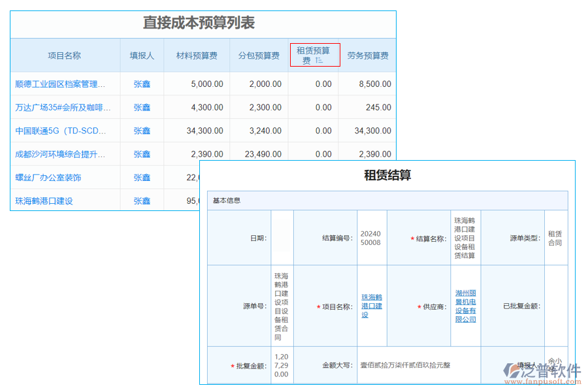Open the 源单类型 value showing 租赁合同
588x392 pixels.
click(x=555, y=237)
